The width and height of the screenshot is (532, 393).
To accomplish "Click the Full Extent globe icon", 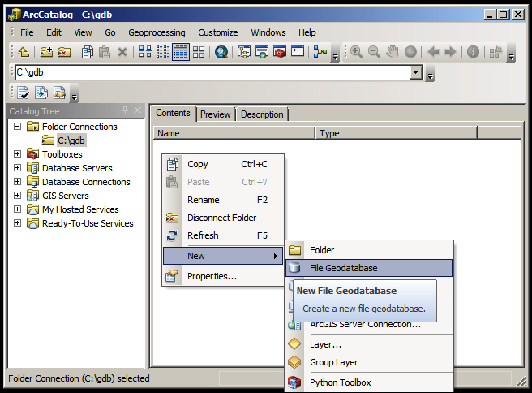I will click(410, 52).
